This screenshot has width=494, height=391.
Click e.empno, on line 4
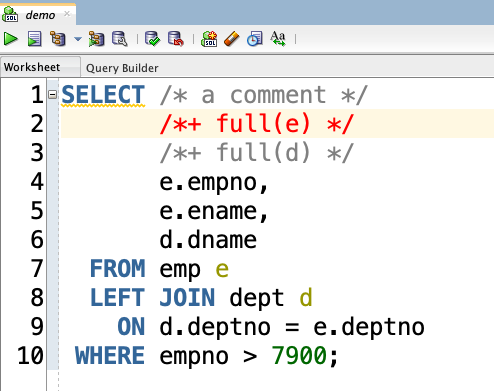pyautogui.click(x=214, y=183)
